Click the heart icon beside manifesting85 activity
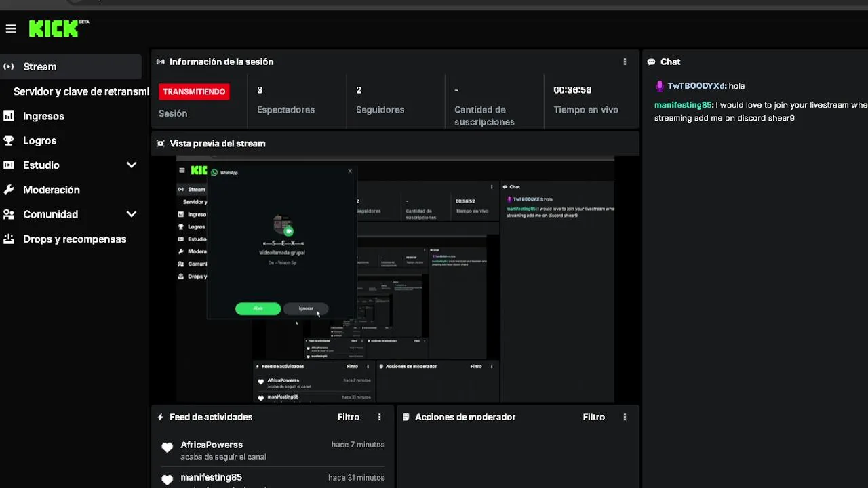The height and width of the screenshot is (488, 868). tap(167, 480)
